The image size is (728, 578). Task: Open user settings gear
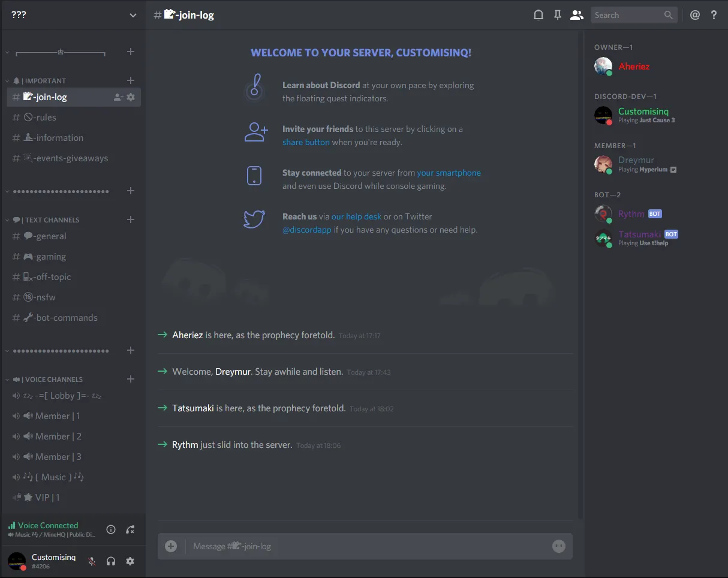pyautogui.click(x=130, y=561)
